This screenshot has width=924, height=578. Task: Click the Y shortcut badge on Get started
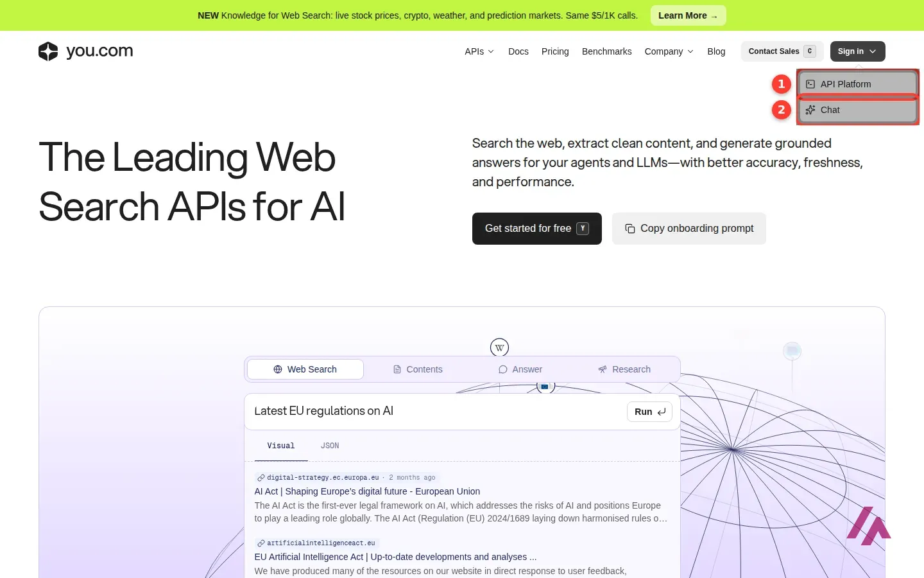click(583, 229)
